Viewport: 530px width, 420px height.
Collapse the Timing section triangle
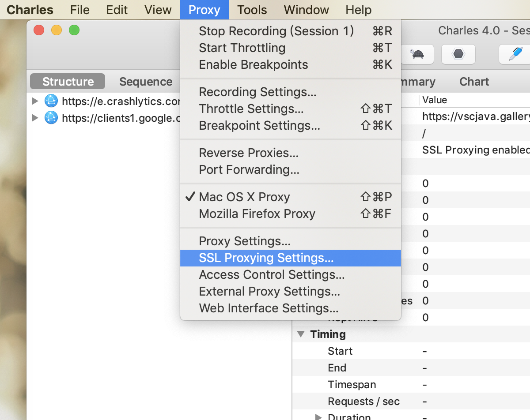(x=301, y=334)
